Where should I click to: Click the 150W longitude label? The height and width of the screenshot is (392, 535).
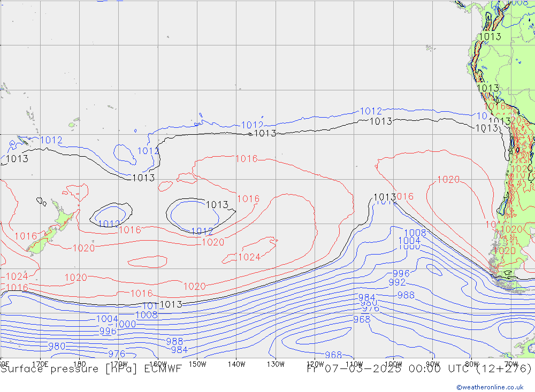197,364
